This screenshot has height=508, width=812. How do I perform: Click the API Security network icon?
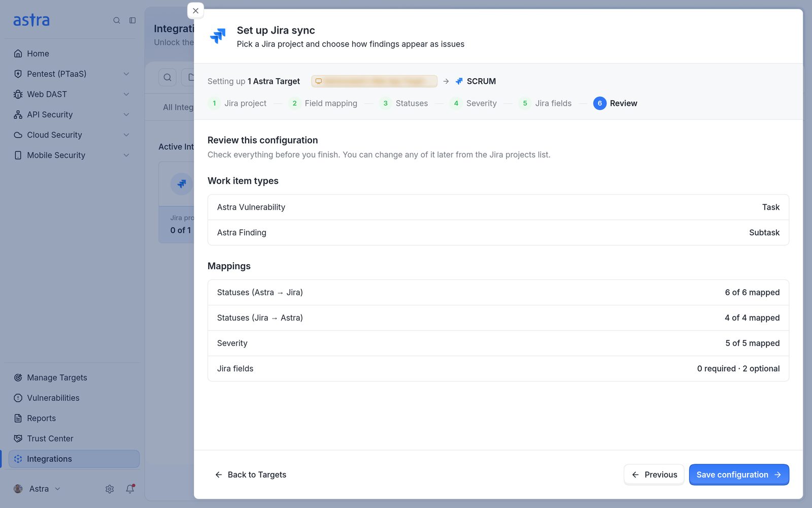[18, 114]
